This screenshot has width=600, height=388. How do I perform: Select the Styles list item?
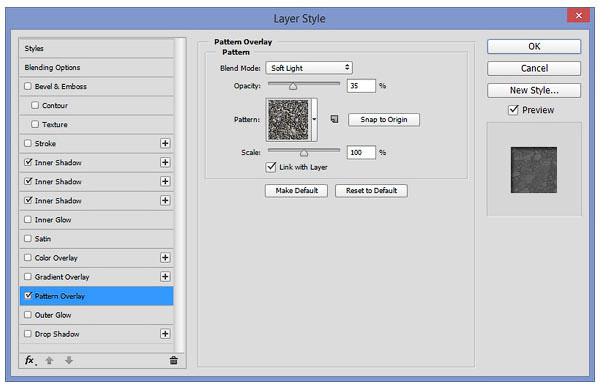(96, 49)
